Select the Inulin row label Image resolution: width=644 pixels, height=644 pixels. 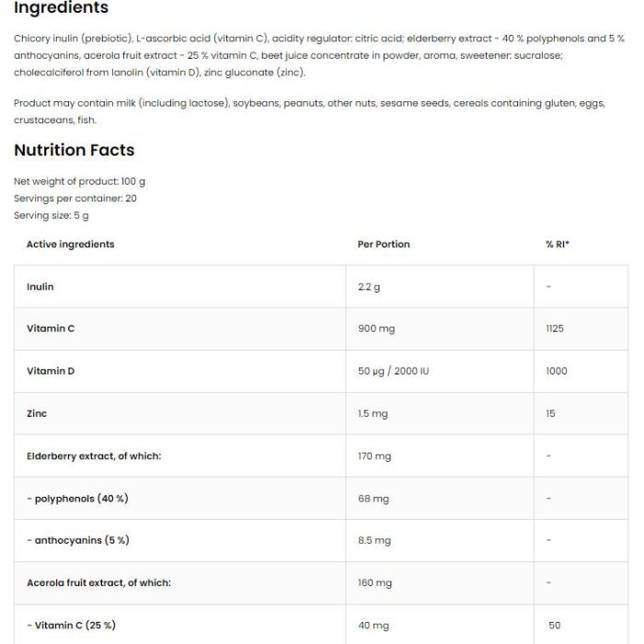tap(40, 287)
